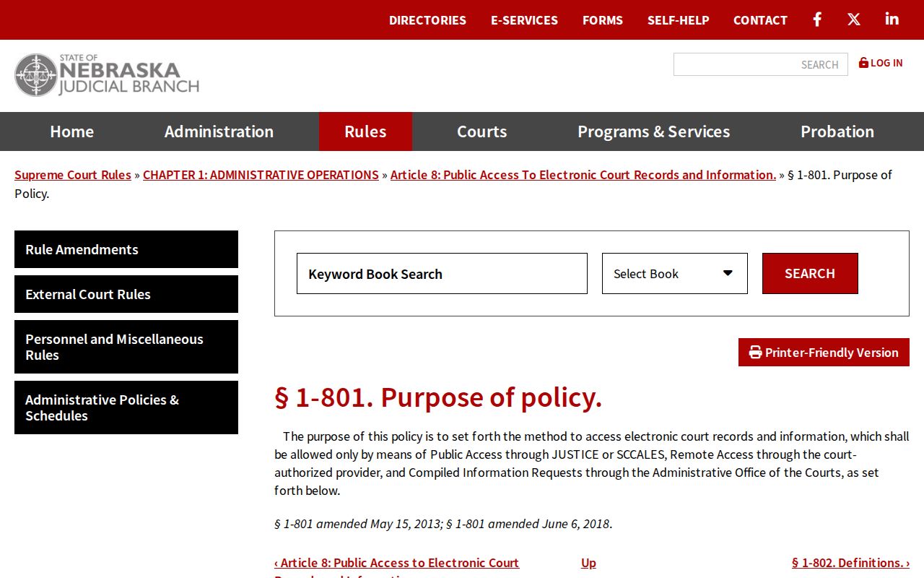Open the Courts tab

click(481, 131)
